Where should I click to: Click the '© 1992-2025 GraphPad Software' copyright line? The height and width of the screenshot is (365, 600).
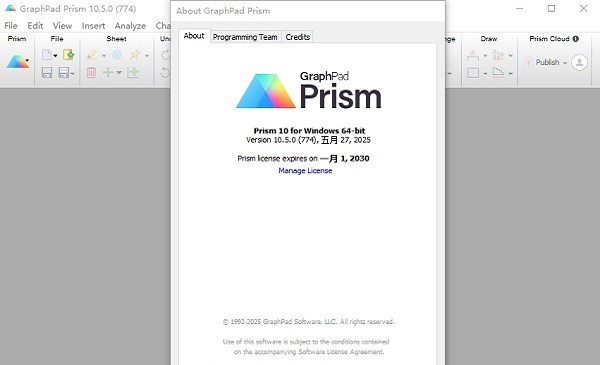[308, 322]
